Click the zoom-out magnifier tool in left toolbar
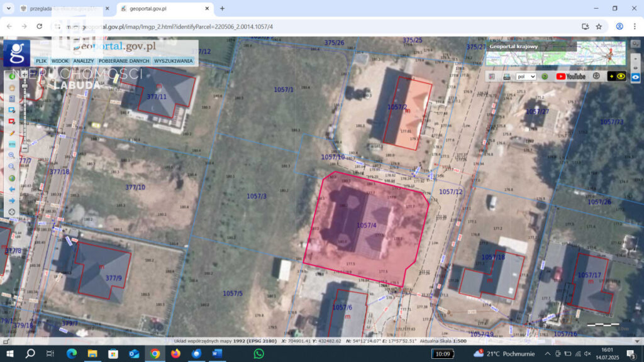The image size is (644, 362). point(11,167)
